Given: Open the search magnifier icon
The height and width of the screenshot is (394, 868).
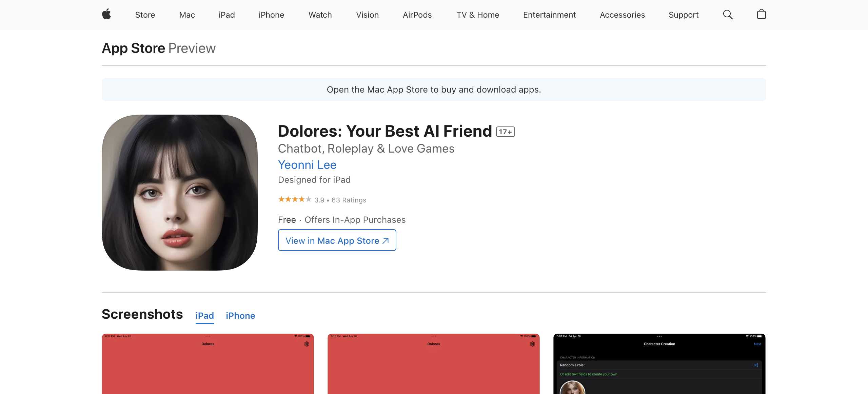Looking at the screenshot, I should coord(728,15).
